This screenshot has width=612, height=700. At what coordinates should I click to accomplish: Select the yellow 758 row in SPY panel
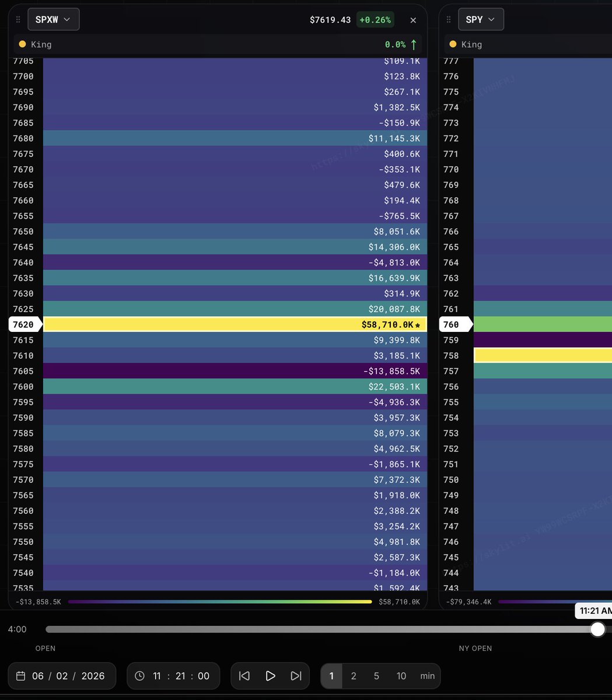[x=543, y=355]
